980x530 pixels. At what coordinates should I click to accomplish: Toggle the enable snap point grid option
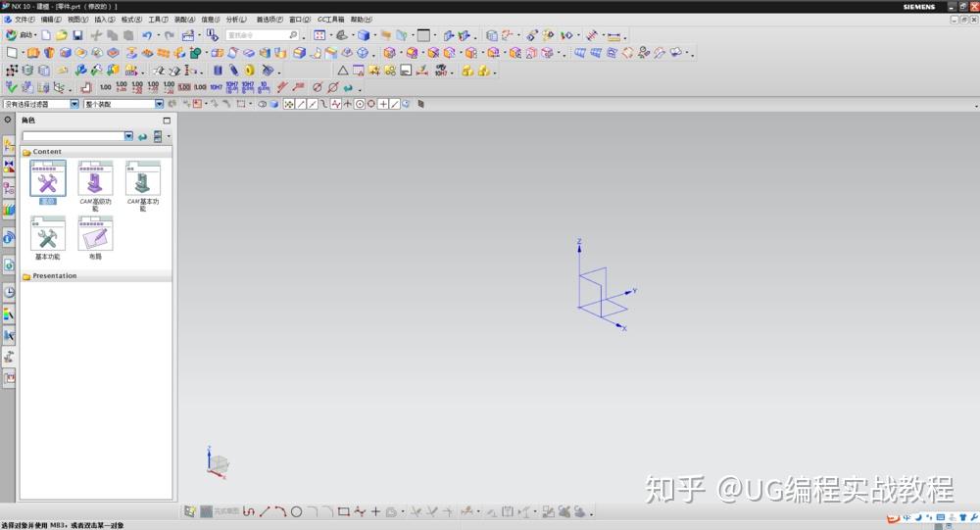(x=289, y=104)
